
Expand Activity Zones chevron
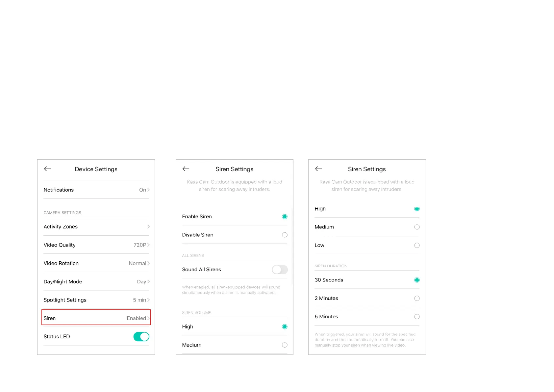(x=148, y=227)
